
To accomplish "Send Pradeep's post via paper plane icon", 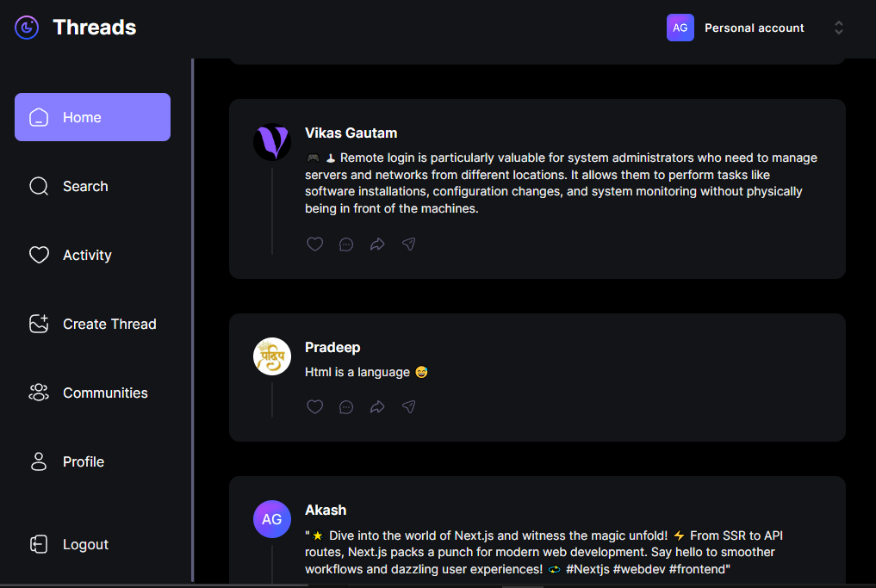I will point(409,407).
